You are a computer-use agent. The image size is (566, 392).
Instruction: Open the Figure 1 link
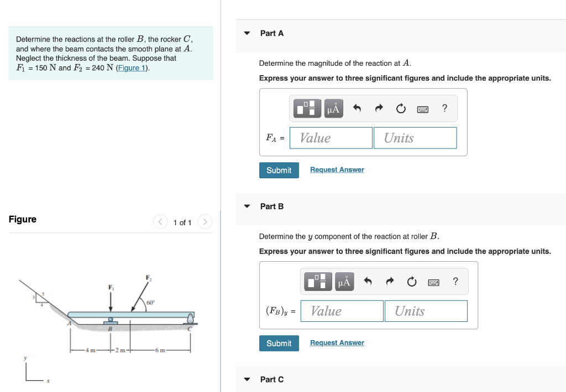pos(131,67)
